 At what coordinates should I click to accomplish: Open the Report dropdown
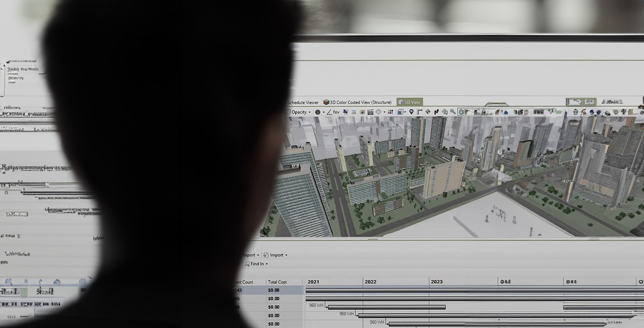(250, 255)
